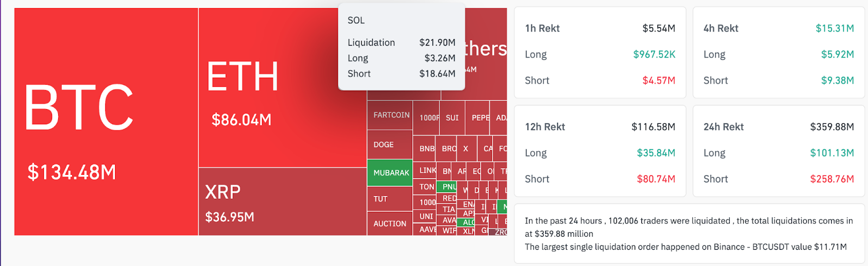Select the SUI heatmap tile

(x=452, y=118)
